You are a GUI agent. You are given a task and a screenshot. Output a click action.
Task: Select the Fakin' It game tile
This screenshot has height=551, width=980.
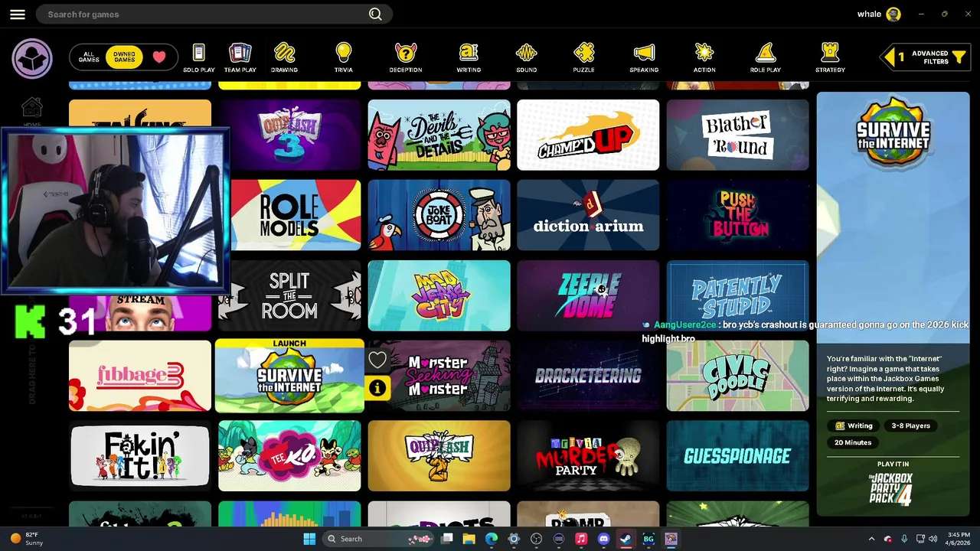coord(140,456)
